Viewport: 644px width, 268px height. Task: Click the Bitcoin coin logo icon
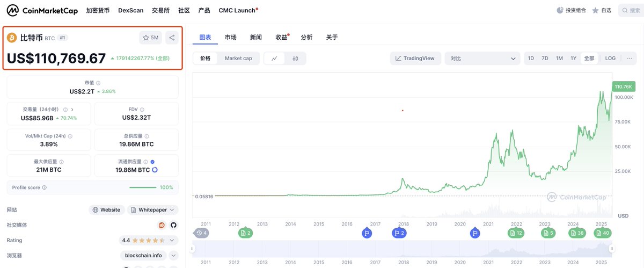click(x=12, y=38)
